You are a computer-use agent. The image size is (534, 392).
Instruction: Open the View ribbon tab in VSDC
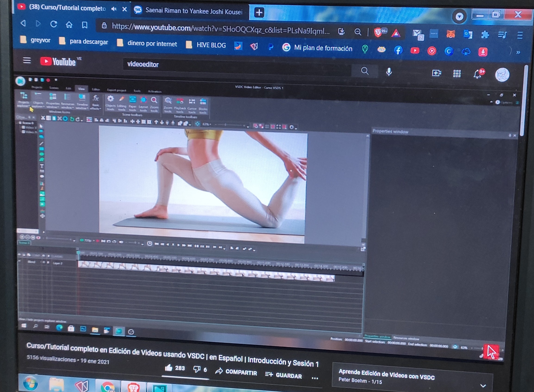pyautogui.click(x=81, y=89)
